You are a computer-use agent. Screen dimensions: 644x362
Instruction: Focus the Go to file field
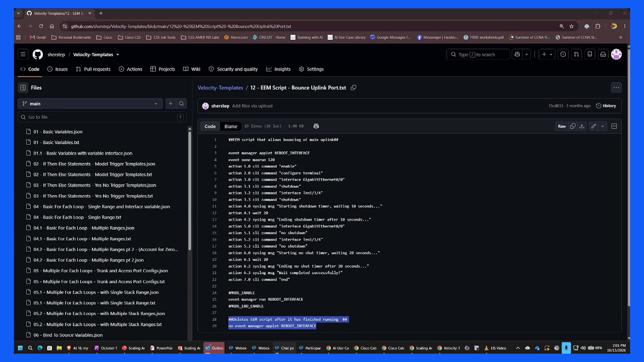pyautogui.click(x=102, y=117)
